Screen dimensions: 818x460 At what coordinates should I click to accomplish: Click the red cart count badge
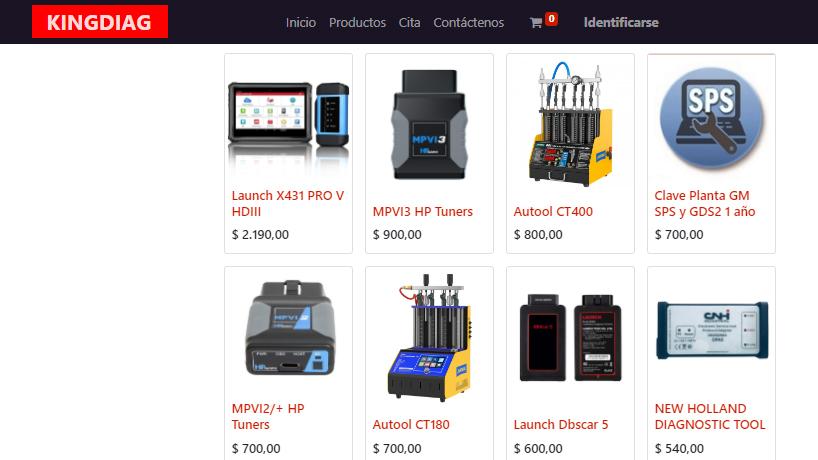(x=551, y=19)
